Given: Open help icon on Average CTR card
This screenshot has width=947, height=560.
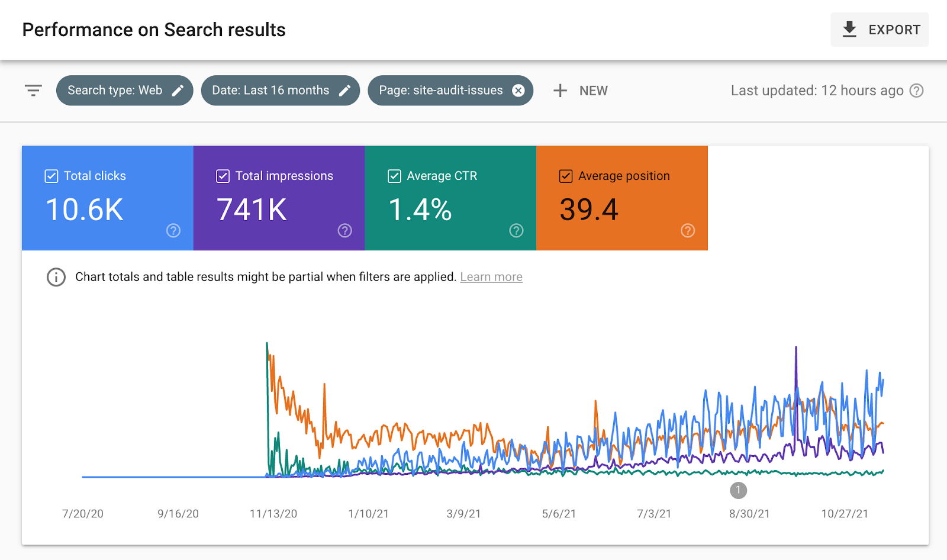Looking at the screenshot, I should [516, 230].
